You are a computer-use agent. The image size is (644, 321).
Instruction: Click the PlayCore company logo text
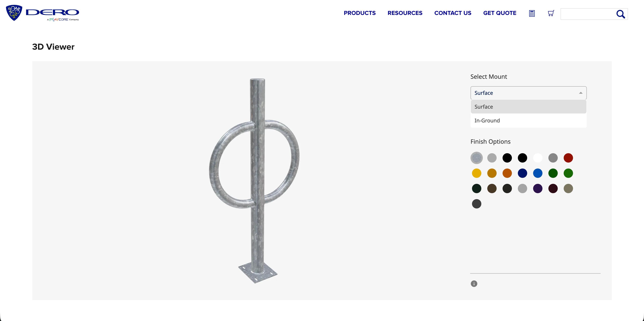pos(63,20)
